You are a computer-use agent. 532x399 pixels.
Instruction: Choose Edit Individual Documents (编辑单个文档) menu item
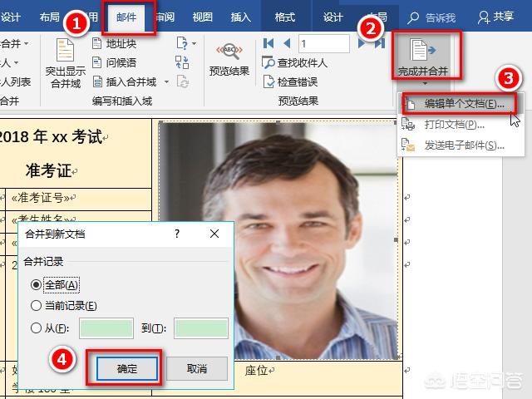click(x=460, y=104)
